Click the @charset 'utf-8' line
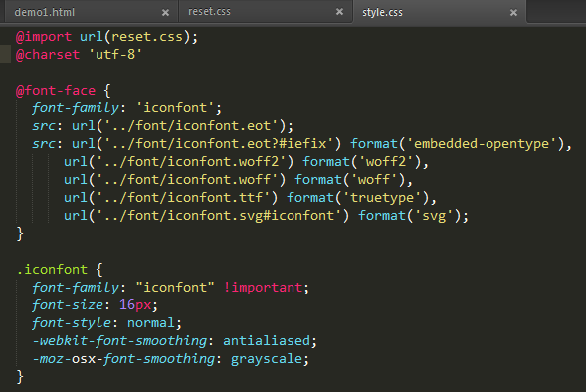Screen dimensions: 586x392 [79, 55]
